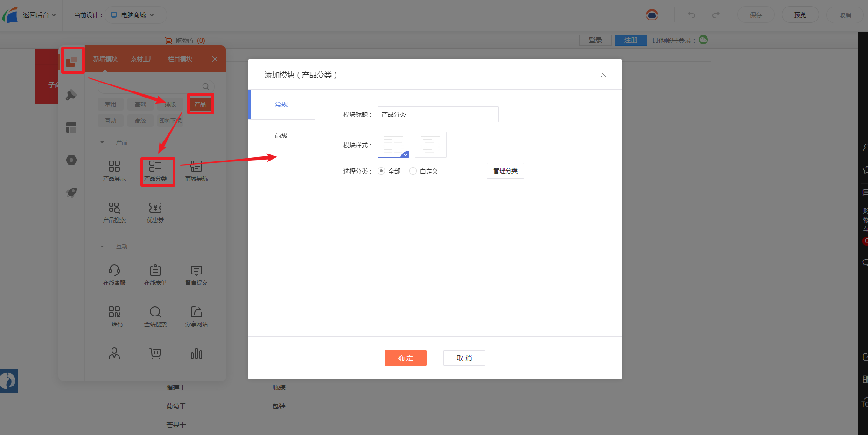
Task: Pick the 二维码 QR code module
Action: tap(114, 312)
